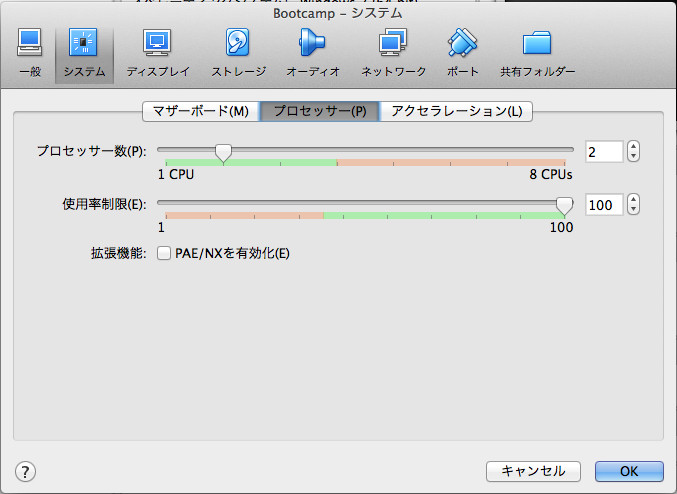This screenshot has height=494, width=677.
Task: Open the ストレージ (Storage) settings icon
Action: point(238,53)
